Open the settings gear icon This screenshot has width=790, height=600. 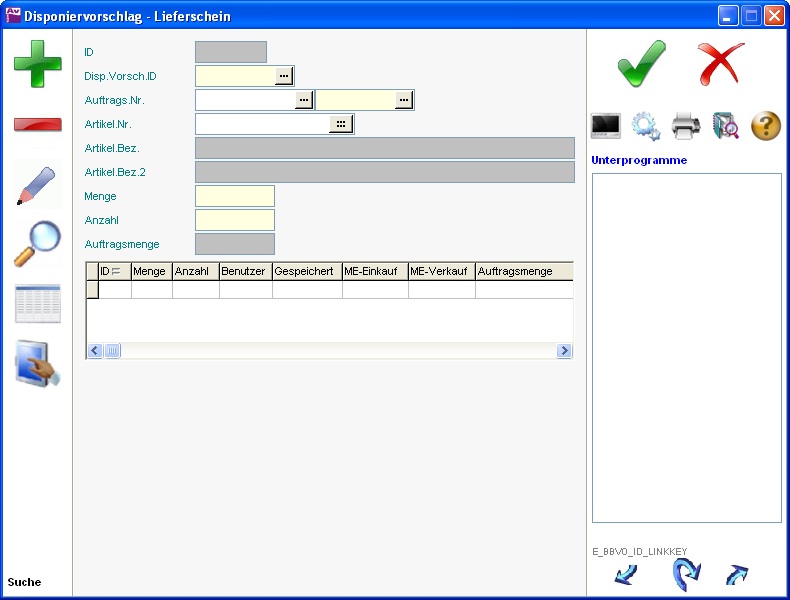click(646, 126)
